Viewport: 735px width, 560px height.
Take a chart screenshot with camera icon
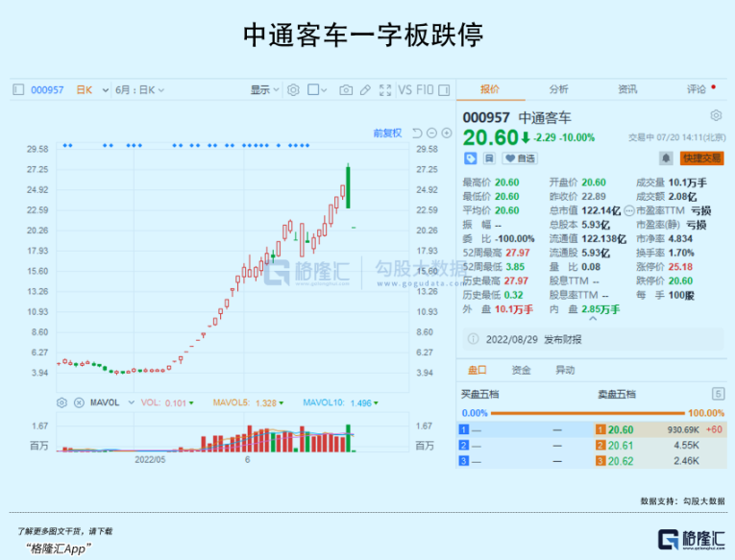click(346, 90)
